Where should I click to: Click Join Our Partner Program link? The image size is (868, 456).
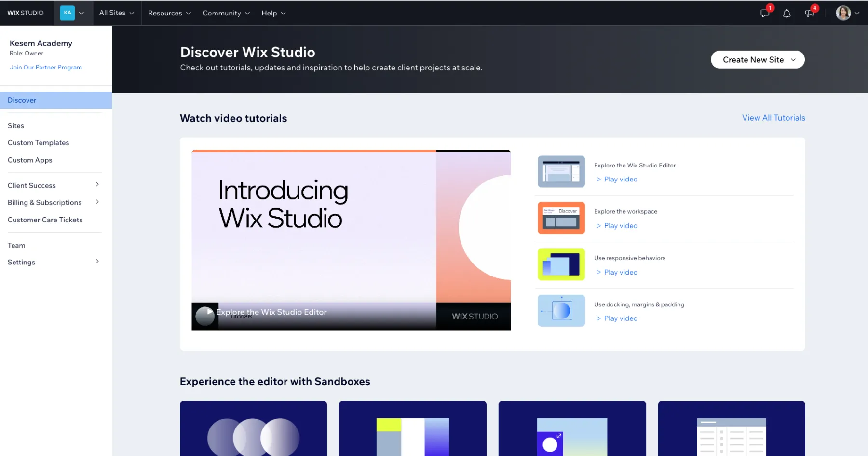[x=46, y=67]
